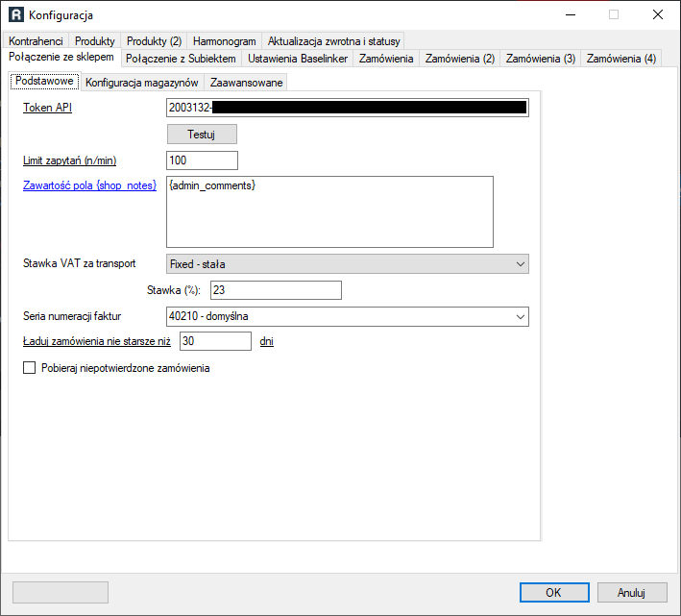Select the Podstawowe sub-tab
The width and height of the screenshot is (681, 616).
[44, 81]
